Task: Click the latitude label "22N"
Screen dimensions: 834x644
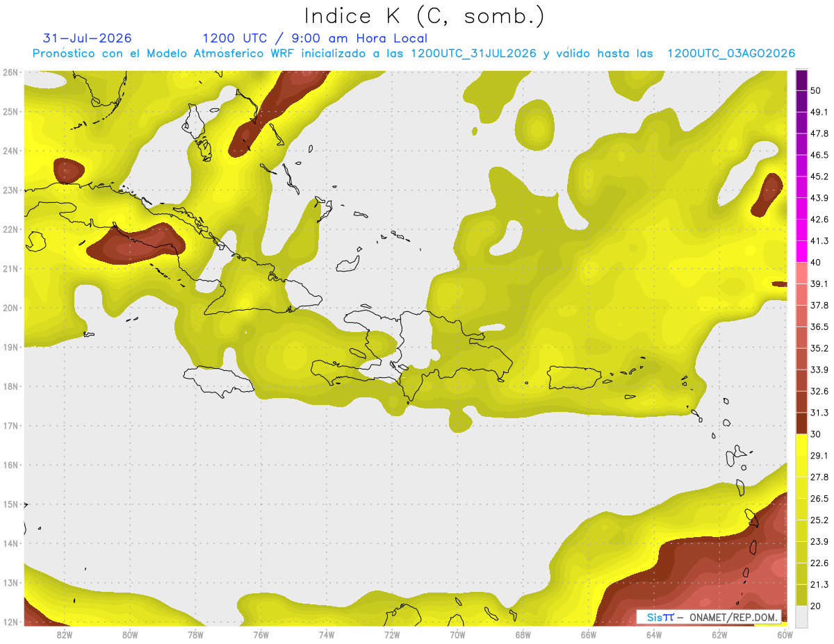Action: tap(10, 229)
